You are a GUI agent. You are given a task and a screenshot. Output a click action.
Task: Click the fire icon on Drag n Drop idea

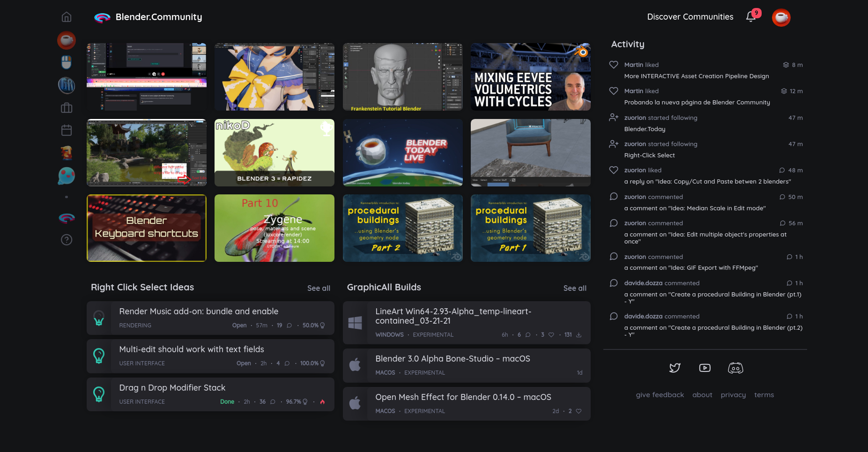pyautogui.click(x=322, y=402)
